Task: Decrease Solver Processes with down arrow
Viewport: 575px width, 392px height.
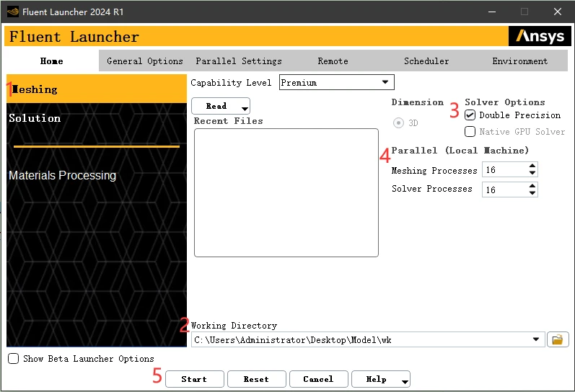Action: tap(532, 193)
